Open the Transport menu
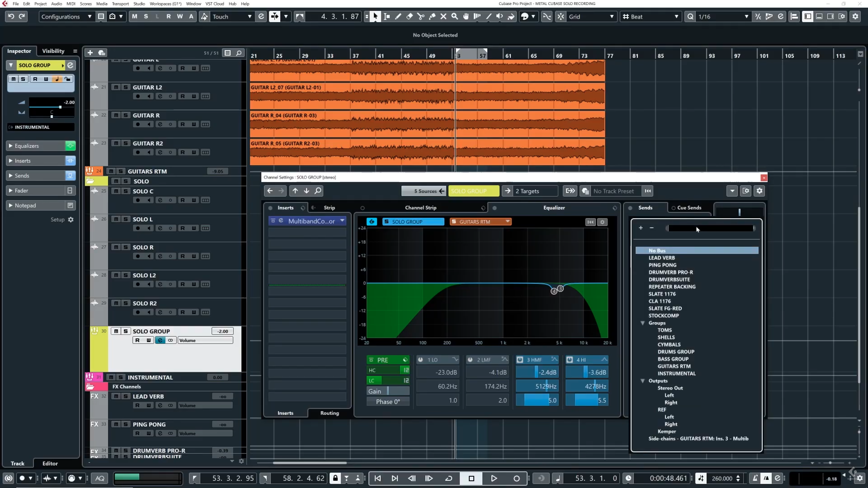The image size is (868, 488). [120, 4]
